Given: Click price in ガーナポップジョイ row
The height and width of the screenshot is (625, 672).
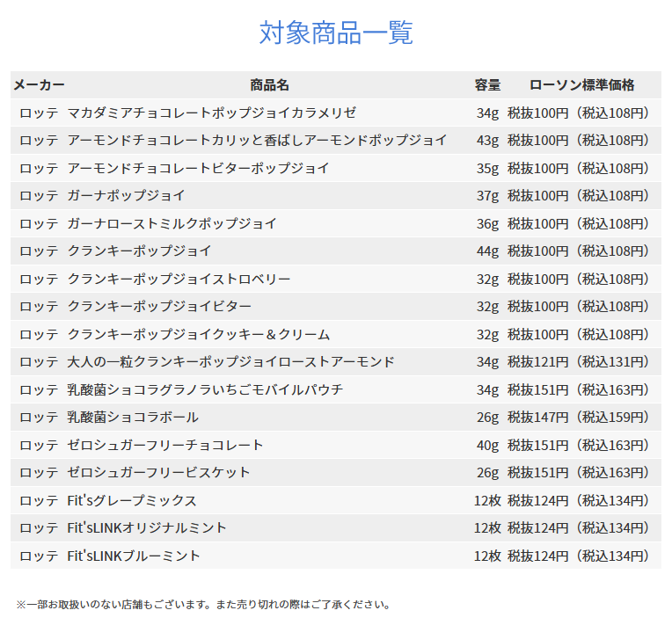Looking at the screenshot, I should pyautogui.click(x=579, y=195).
